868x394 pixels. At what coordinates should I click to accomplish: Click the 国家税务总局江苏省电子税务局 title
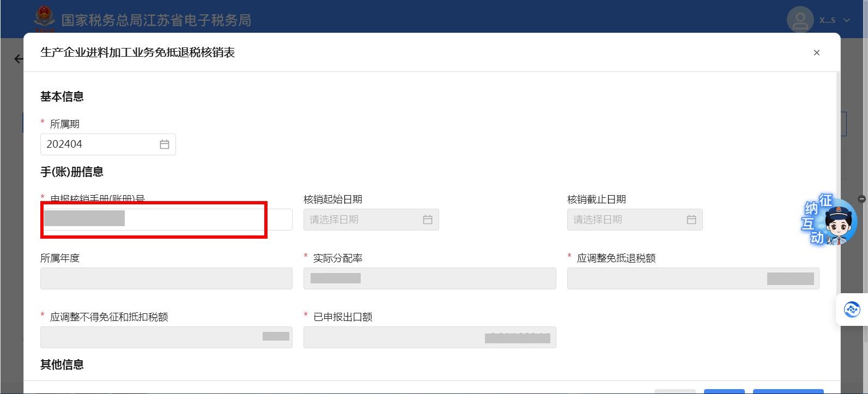coord(156,20)
